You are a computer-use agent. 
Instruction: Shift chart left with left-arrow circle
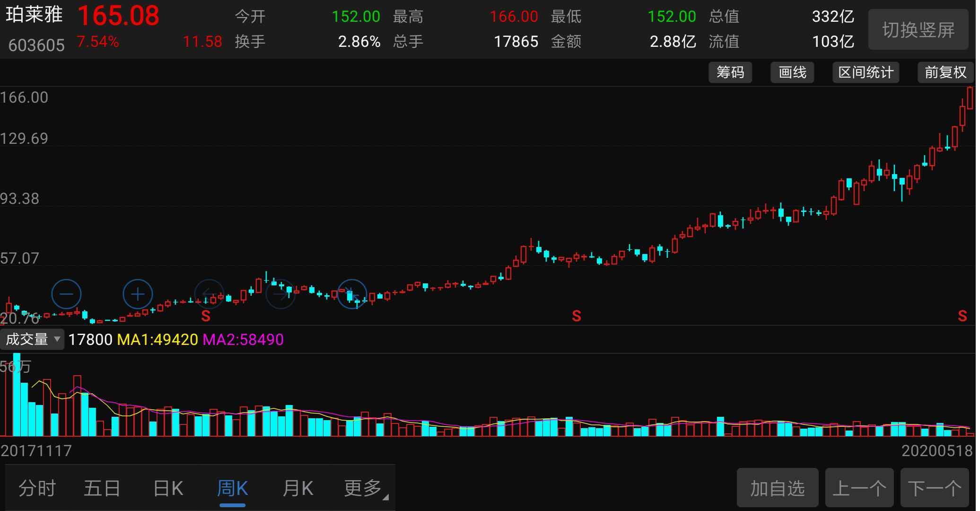(x=209, y=294)
